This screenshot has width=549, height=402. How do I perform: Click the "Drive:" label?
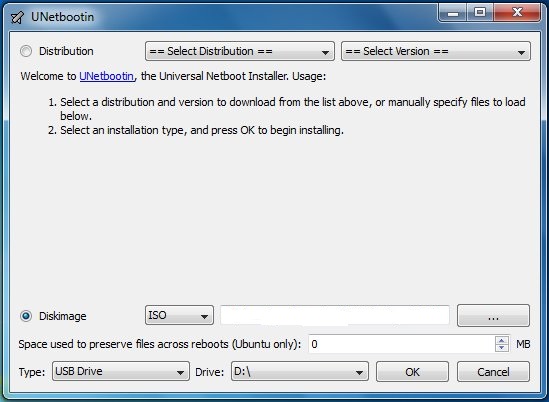click(x=209, y=372)
